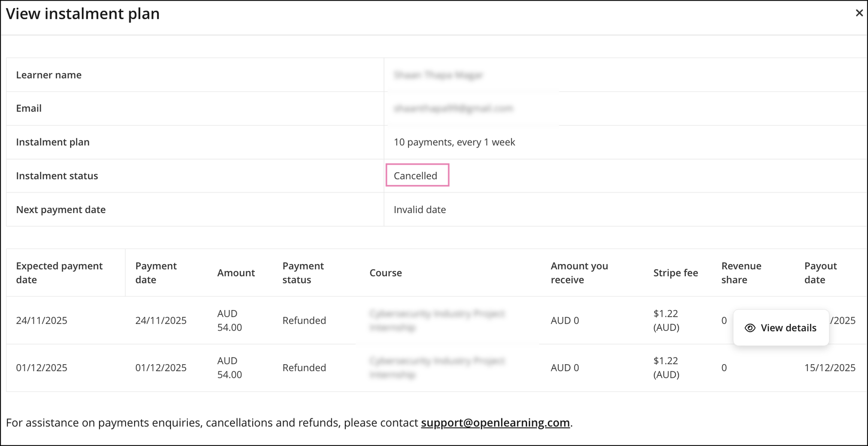Click the eye icon beside View details
Viewport: 868px width, 446px height.
pos(750,328)
